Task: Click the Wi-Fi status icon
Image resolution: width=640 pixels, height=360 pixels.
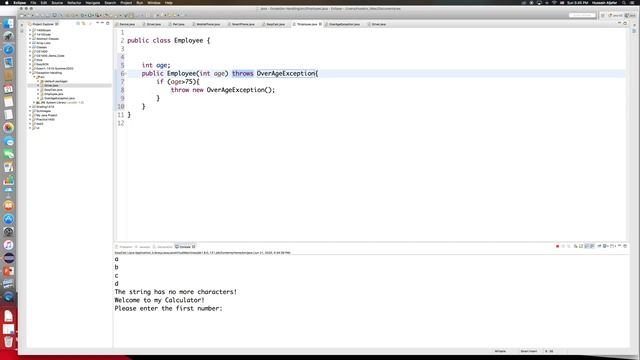Action: pos(554,2)
